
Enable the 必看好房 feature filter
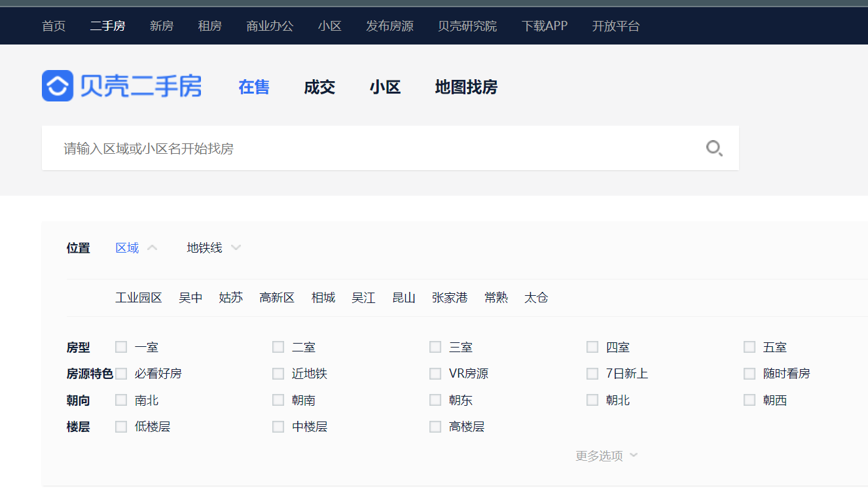[121, 374]
